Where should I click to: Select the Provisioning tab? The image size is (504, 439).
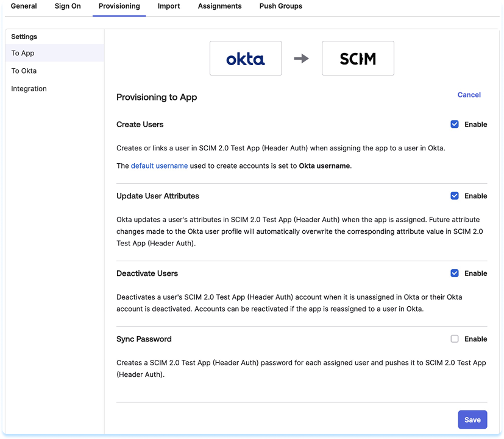tap(119, 6)
